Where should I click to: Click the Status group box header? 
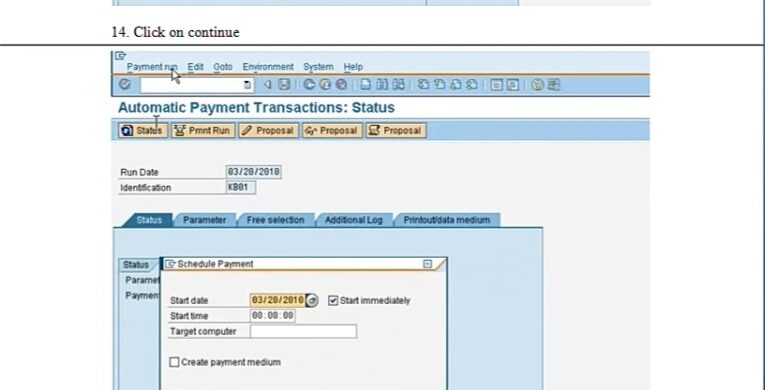[x=136, y=265]
